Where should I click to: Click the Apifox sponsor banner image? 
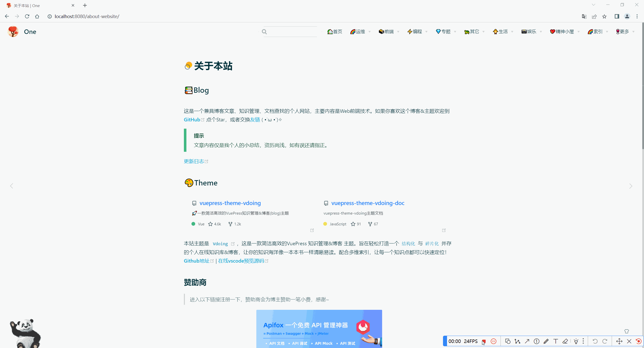tap(319, 329)
